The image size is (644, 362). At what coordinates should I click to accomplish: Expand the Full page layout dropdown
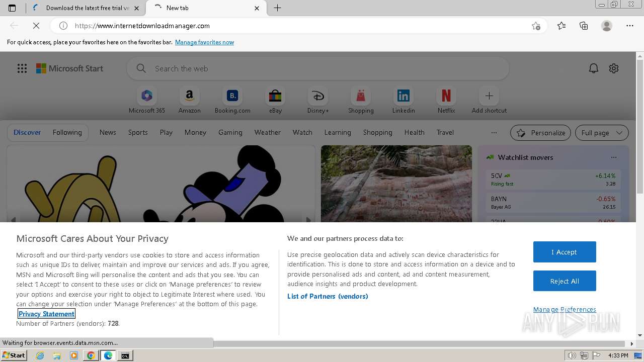point(602,133)
